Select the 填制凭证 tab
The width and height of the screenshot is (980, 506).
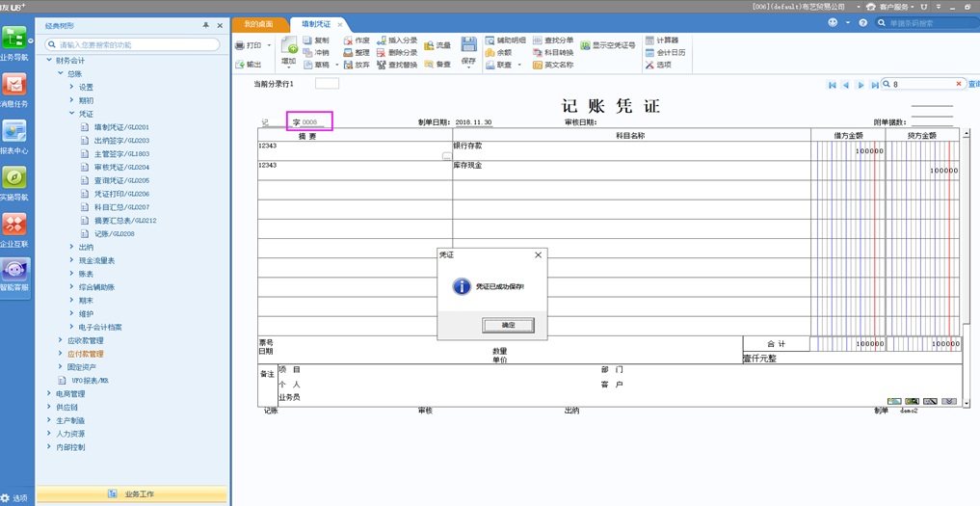(x=316, y=24)
